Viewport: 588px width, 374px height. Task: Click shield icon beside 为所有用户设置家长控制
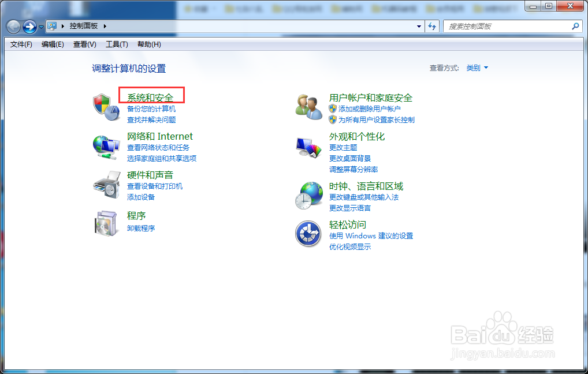333,119
